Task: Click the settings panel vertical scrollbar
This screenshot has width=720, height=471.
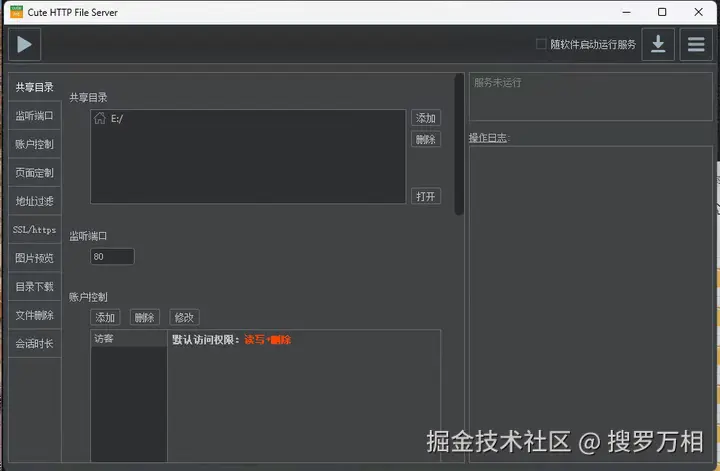Action: click(459, 145)
